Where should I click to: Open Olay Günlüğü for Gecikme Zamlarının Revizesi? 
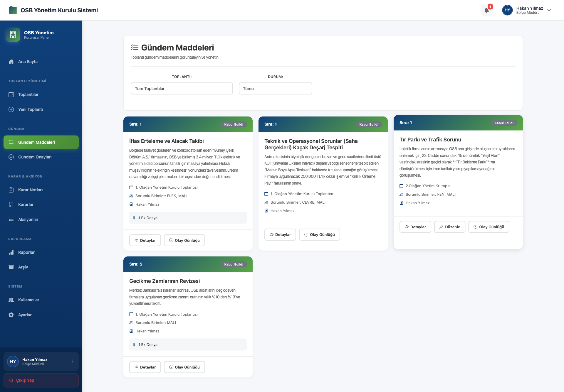(x=184, y=367)
